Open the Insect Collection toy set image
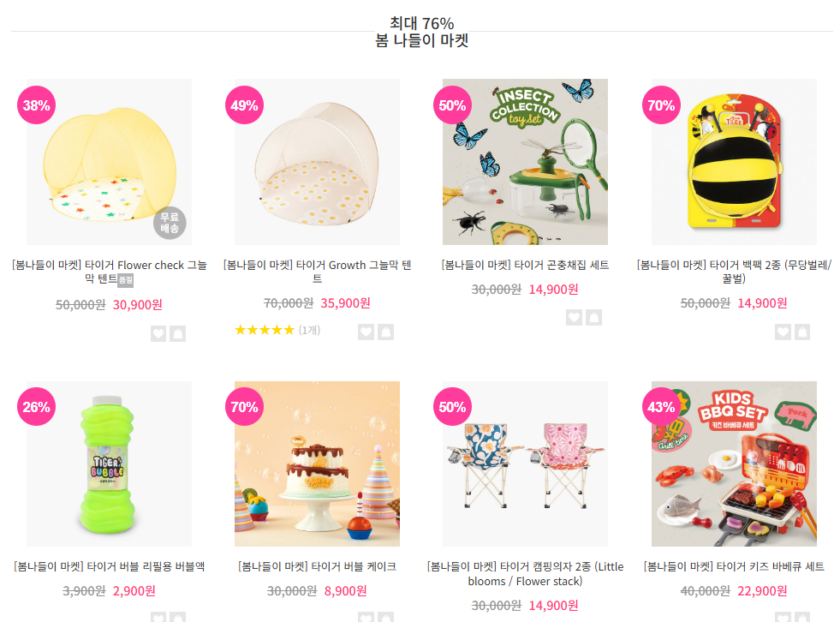The height and width of the screenshot is (622, 840). tap(525, 162)
